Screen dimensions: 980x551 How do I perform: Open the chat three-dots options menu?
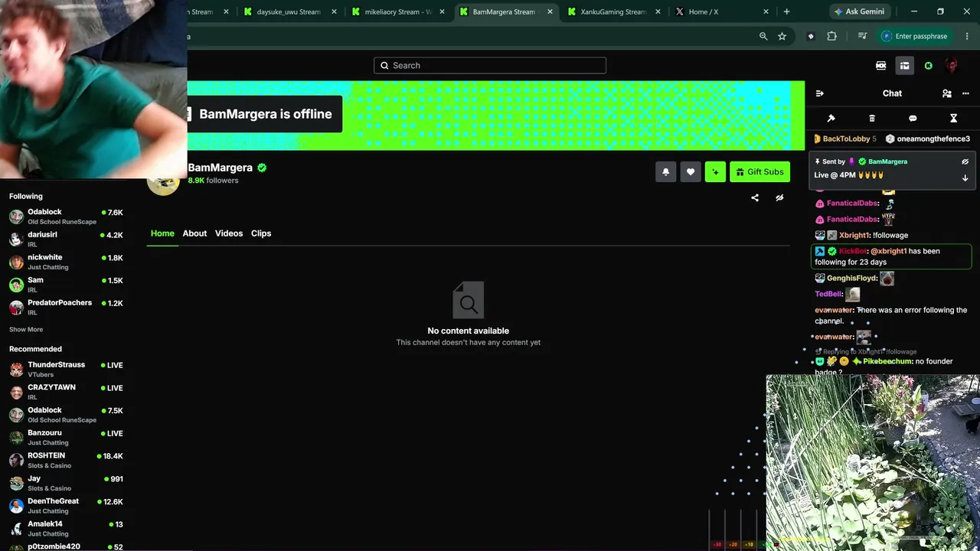965,93
